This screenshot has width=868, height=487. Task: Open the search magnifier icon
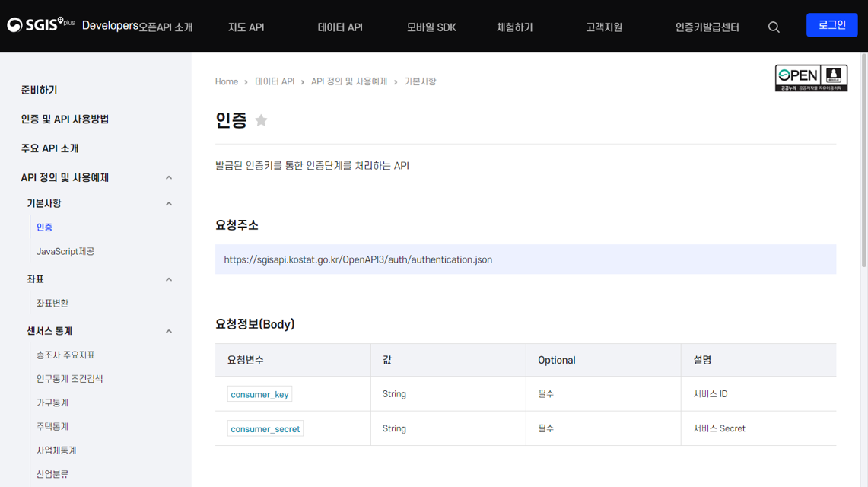click(774, 27)
